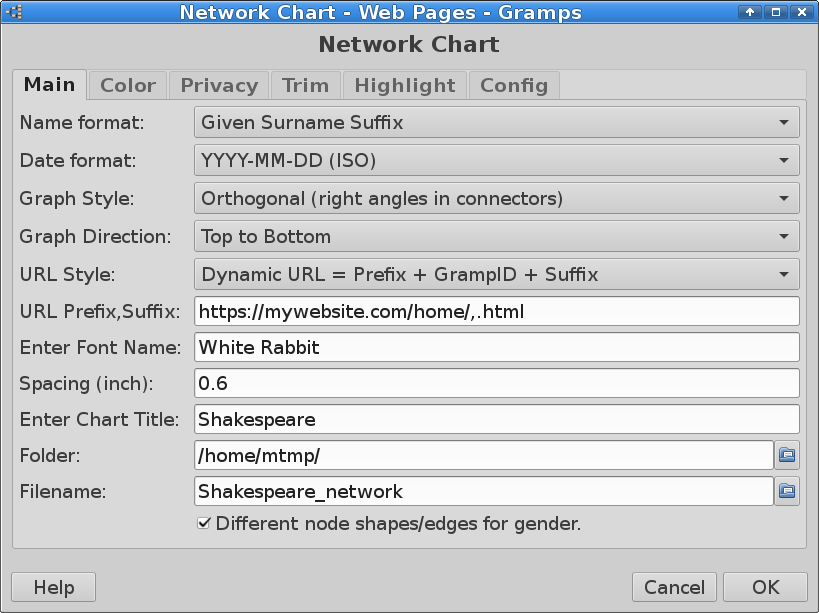Select the Main tab
819x613 pixels.
(50, 85)
